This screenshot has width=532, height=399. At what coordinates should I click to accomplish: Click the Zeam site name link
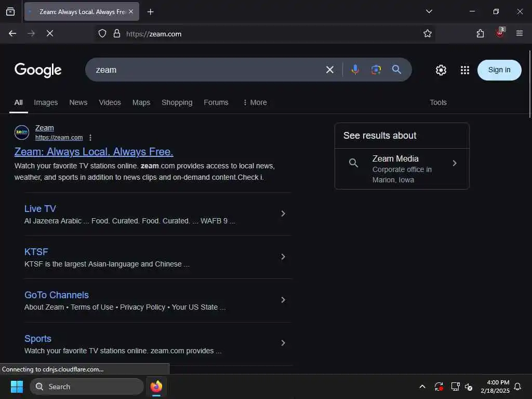[45, 128]
